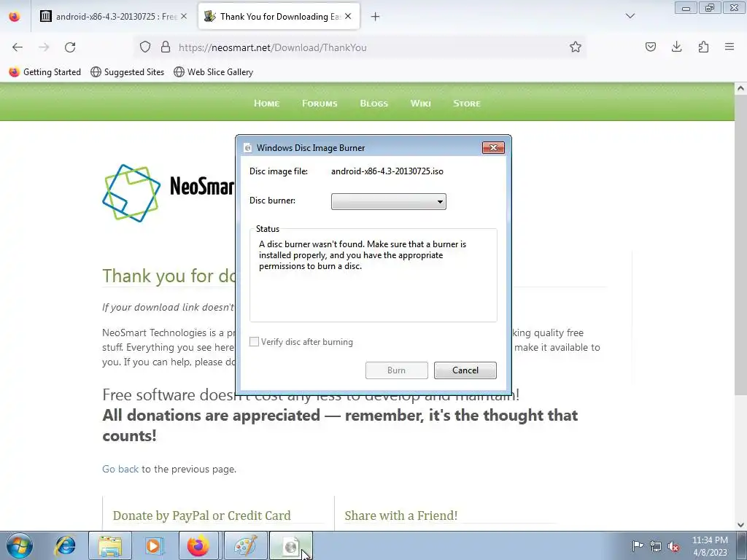
Task: Open the Firefox application hamburger menu
Action: tap(729, 47)
